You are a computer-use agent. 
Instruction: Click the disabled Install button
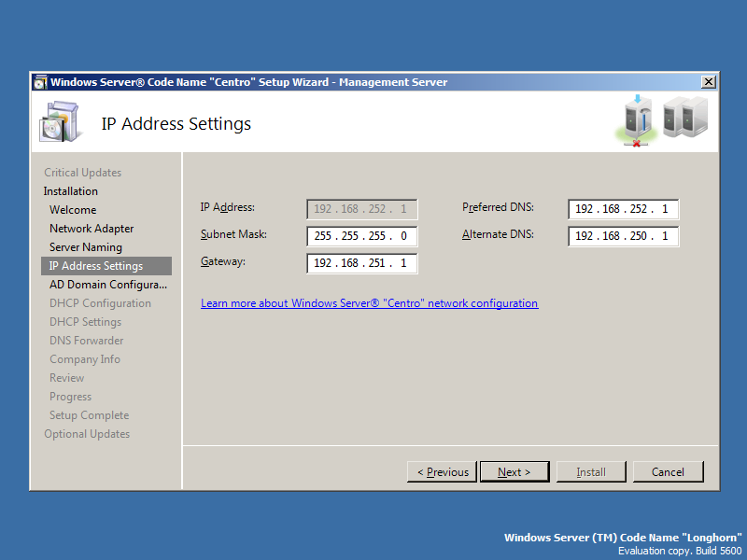(591, 472)
